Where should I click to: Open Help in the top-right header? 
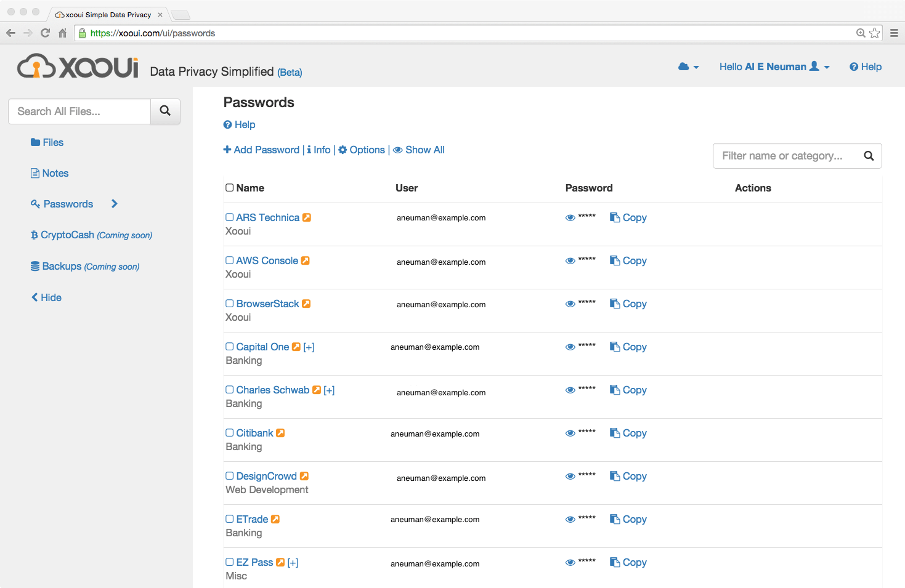point(866,66)
